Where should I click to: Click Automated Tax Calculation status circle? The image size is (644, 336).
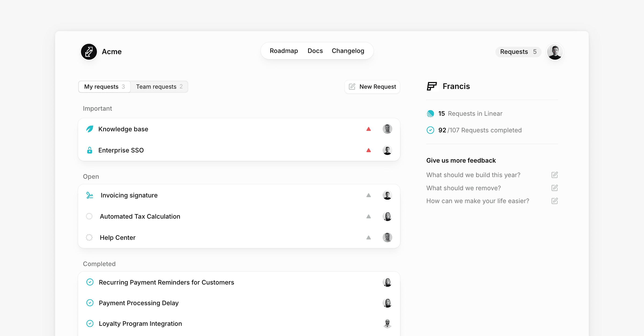tap(89, 216)
